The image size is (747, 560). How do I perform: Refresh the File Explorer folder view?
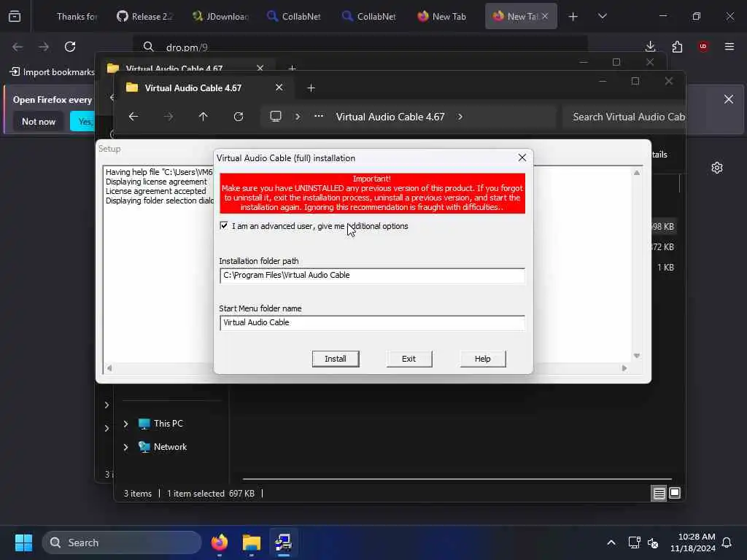(x=239, y=117)
